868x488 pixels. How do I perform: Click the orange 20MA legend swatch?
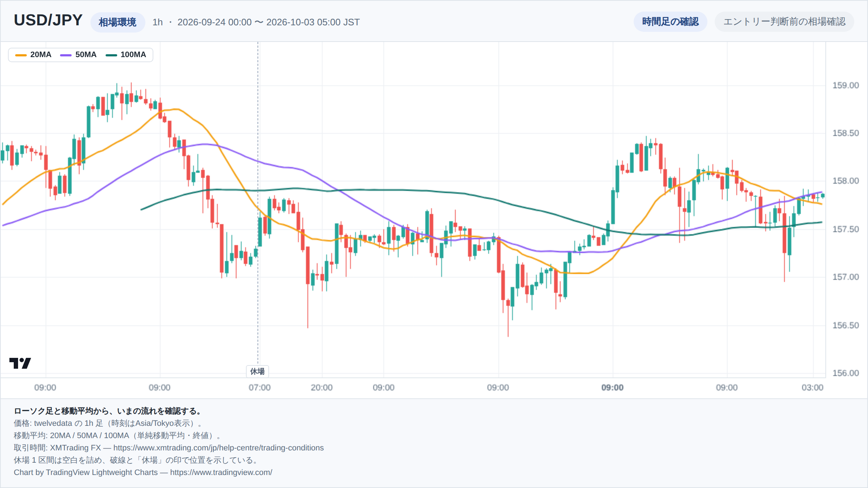point(21,55)
